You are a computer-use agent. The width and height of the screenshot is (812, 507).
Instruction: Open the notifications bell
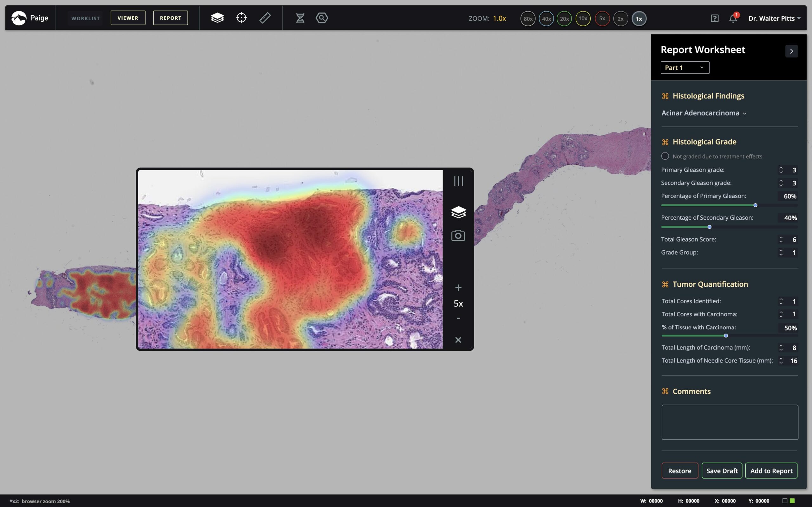tap(733, 19)
